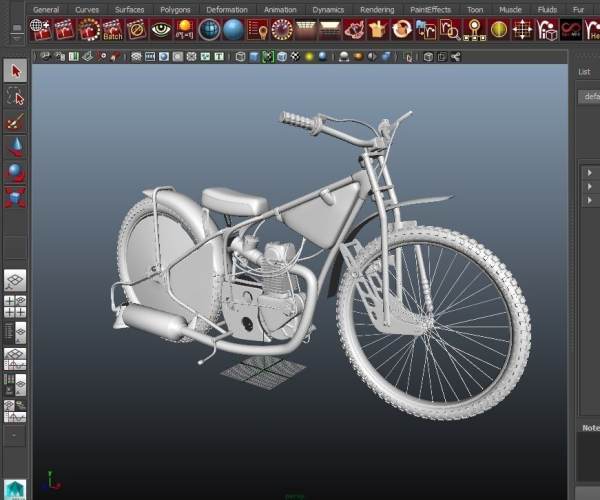Click the sun and sky shelf icon
Viewport: 600px width, 500px height.
tap(185, 30)
